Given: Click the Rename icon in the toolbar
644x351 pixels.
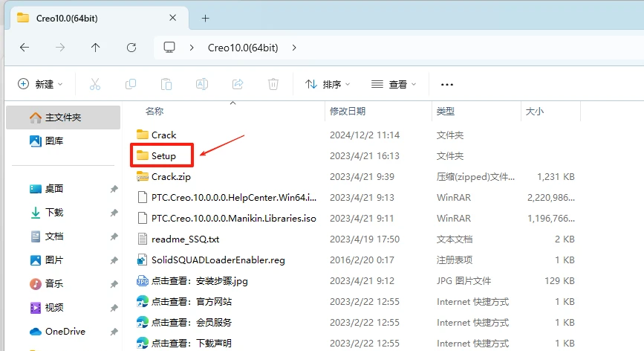Looking at the screenshot, I should (x=201, y=84).
